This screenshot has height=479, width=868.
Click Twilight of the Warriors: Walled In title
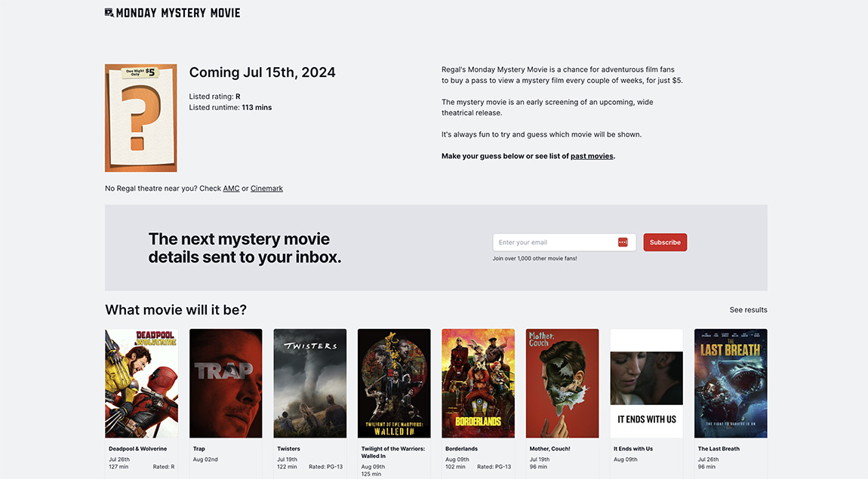click(x=393, y=453)
